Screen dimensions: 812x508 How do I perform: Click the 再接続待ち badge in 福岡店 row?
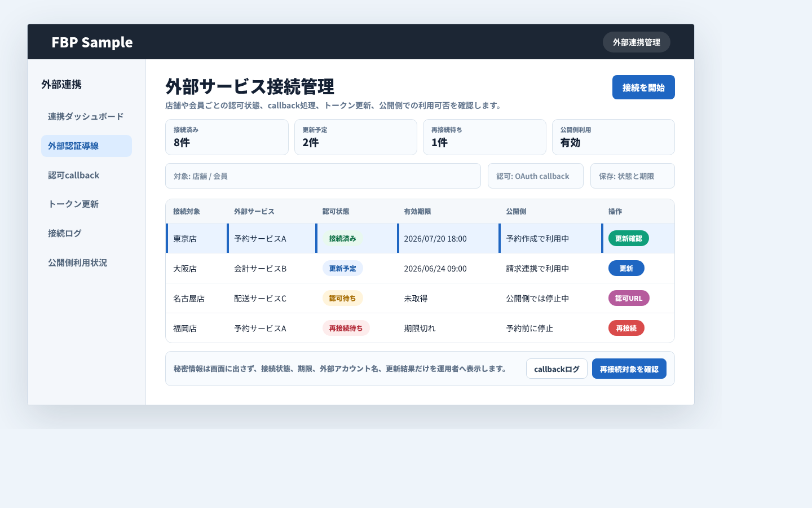point(346,328)
